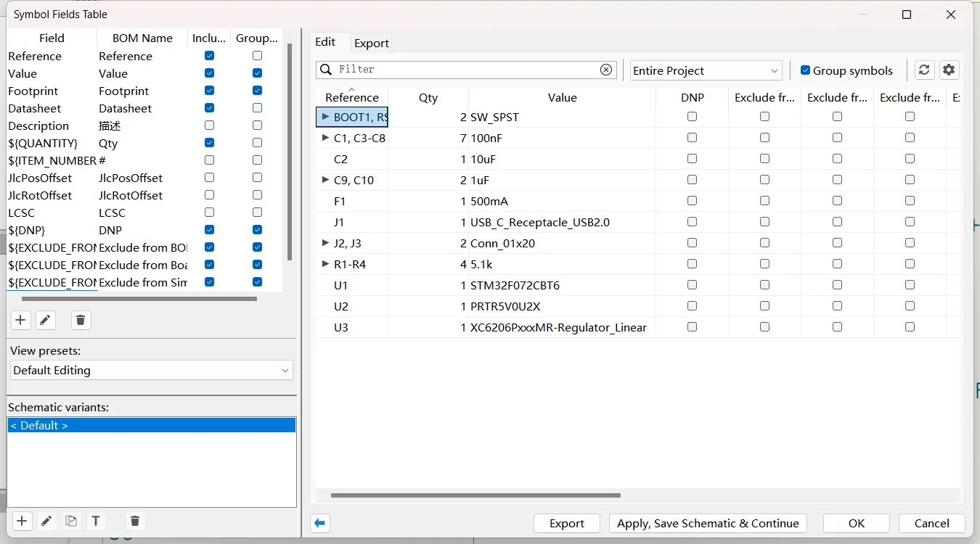Copy the selected schematic variant
980x544 pixels.
tap(71, 521)
